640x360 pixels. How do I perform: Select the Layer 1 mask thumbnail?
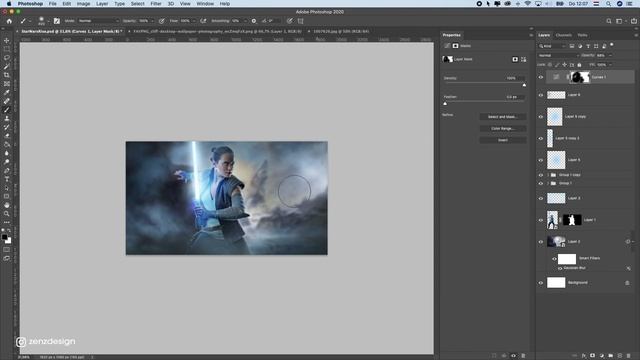(572, 220)
